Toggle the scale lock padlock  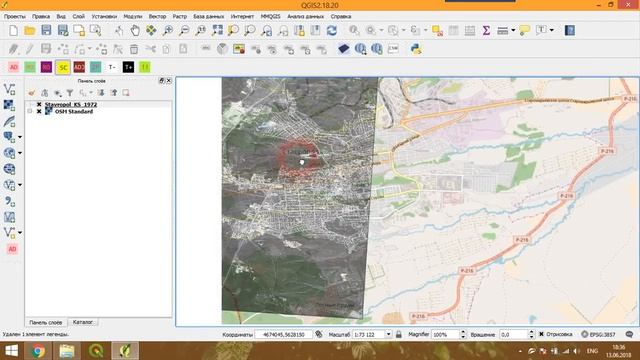coord(399,334)
